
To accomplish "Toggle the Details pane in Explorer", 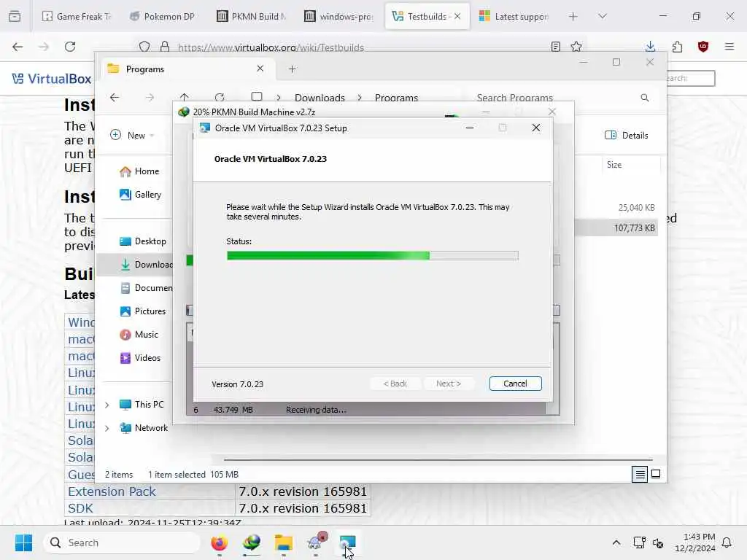I will (627, 135).
